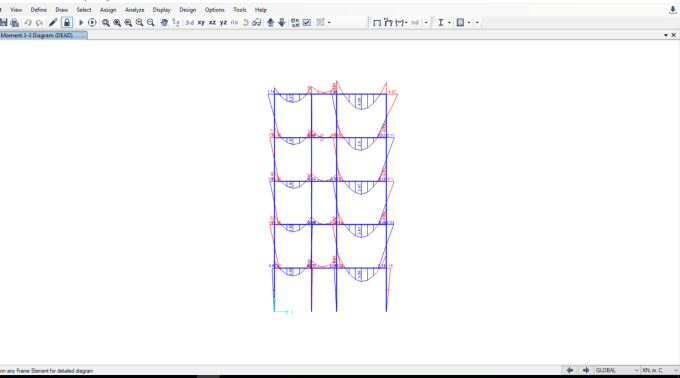
Task: Open the GLOBAL coordinate system dropdown
Action: tap(617, 370)
